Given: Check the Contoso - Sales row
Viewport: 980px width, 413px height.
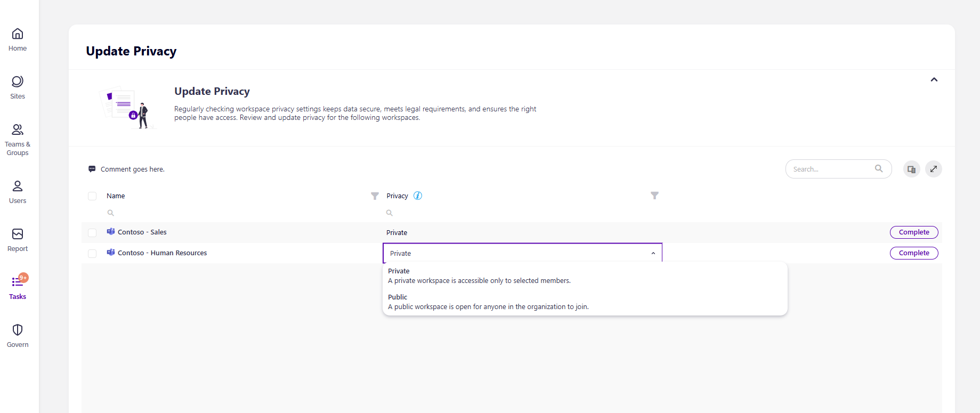Looking at the screenshot, I should (x=92, y=233).
